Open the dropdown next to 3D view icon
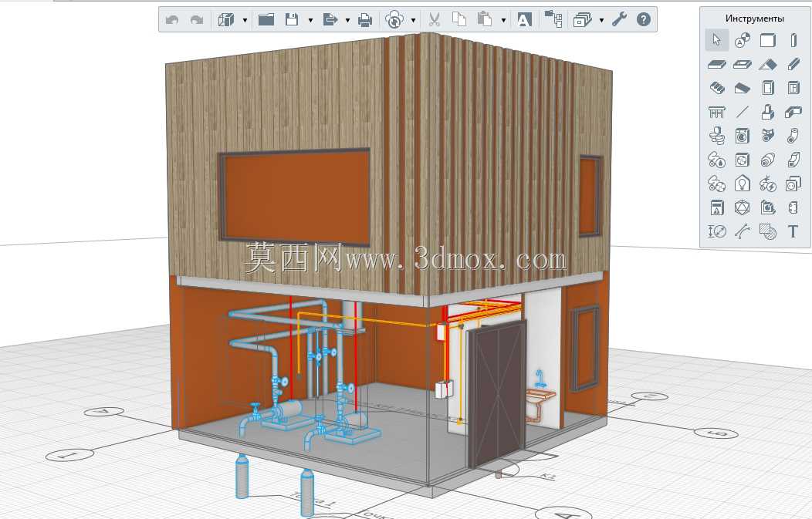812x519 pixels. [x=245, y=21]
